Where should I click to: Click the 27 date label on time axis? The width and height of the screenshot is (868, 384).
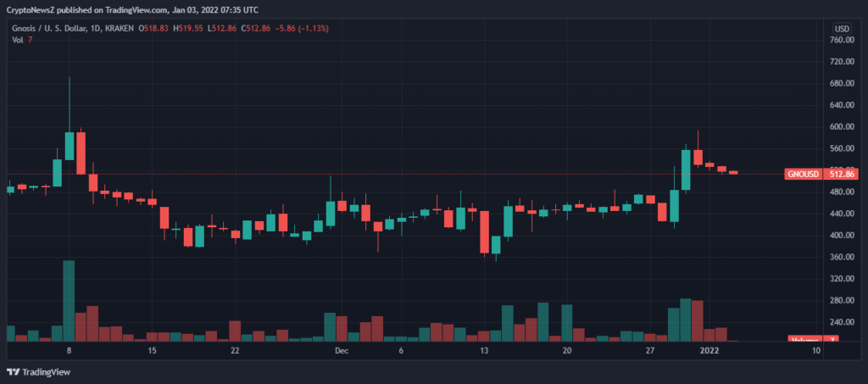(x=650, y=351)
